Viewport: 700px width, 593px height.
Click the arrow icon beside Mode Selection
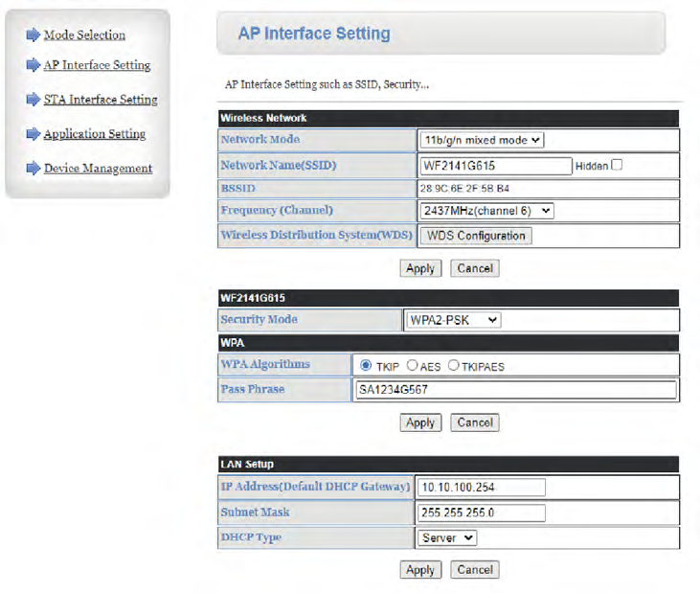33,35
